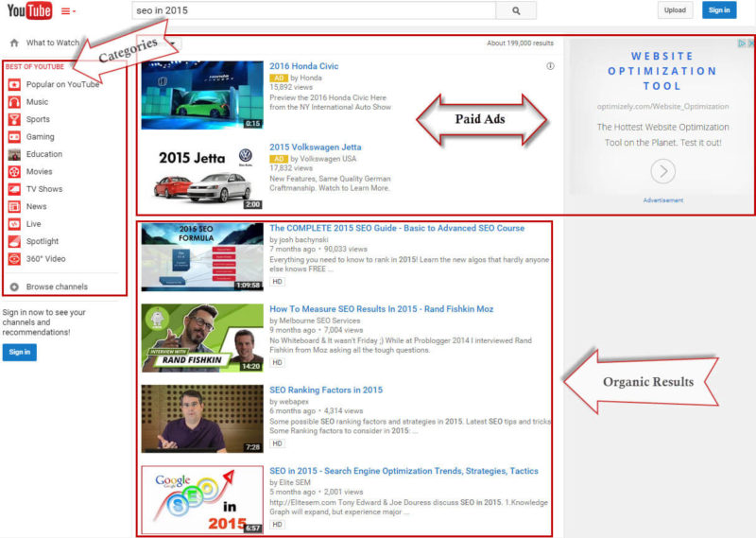
Task: Click the 2015 SEO Formula thumbnail
Action: [202, 257]
